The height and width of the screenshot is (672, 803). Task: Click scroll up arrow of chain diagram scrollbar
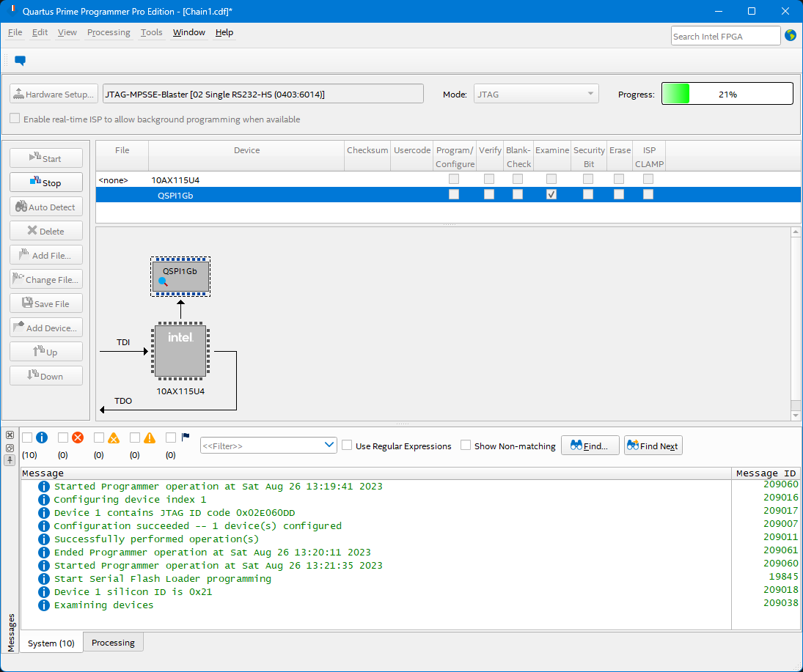(796, 232)
